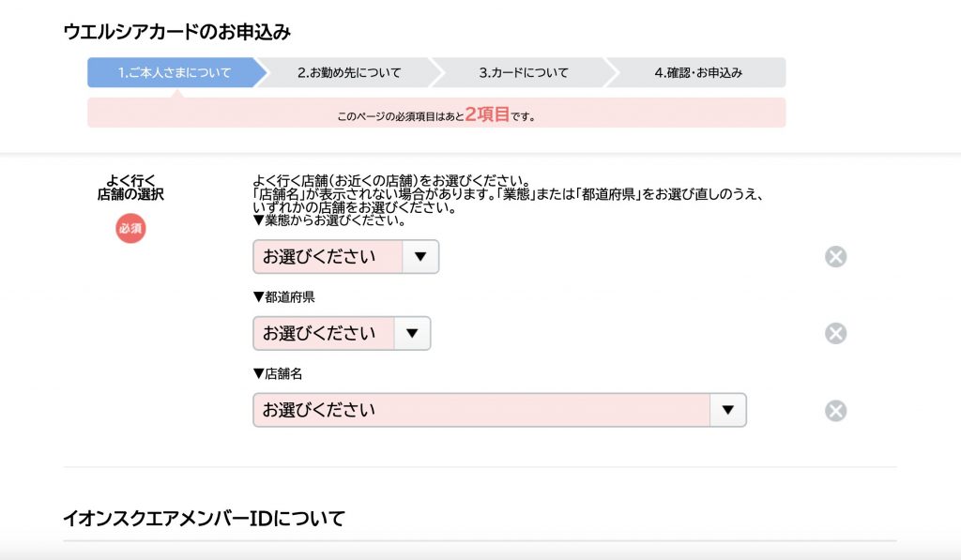
Task: Clear the 業態 selection with its X icon
Action: pos(835,256)
